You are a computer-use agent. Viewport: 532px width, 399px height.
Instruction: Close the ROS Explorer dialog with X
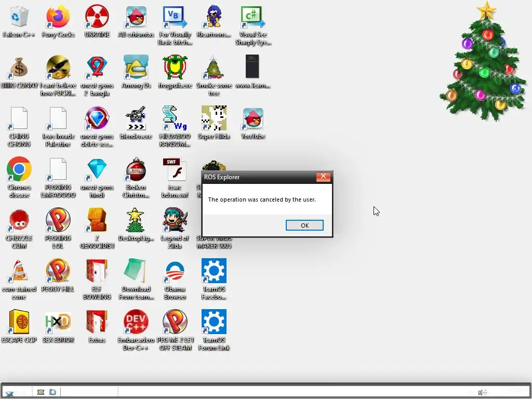click(323, 177)
